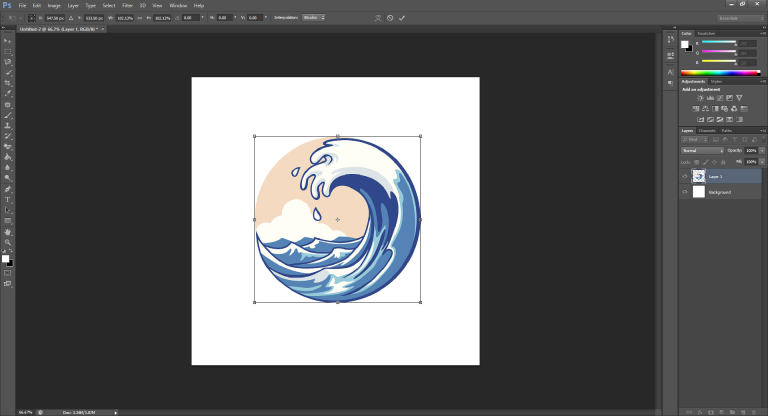Switch to the Channels tab

coord(707,130)
